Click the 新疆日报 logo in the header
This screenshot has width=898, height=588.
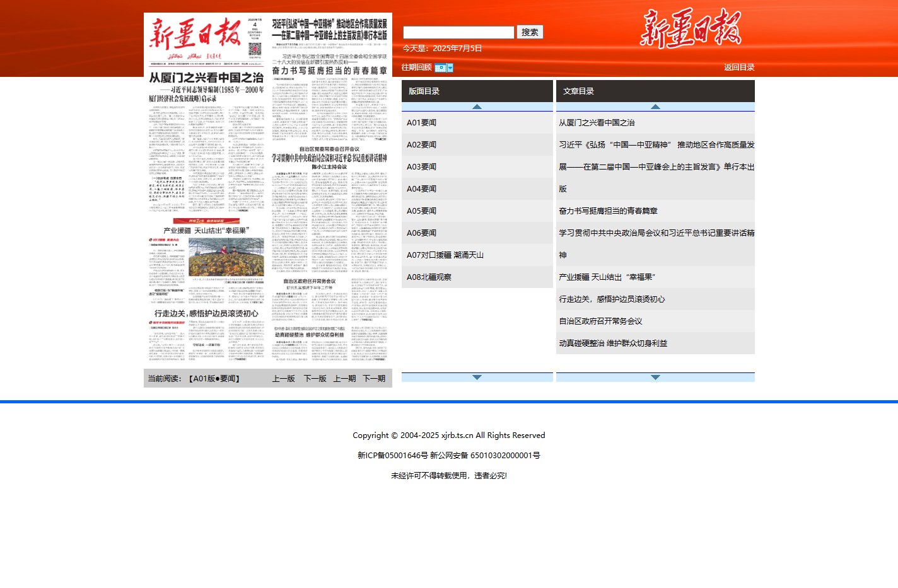(691, 28)
